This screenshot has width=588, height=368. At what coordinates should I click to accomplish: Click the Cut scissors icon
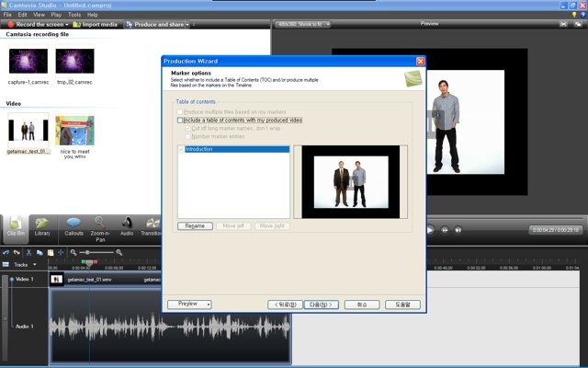[28, 252]
